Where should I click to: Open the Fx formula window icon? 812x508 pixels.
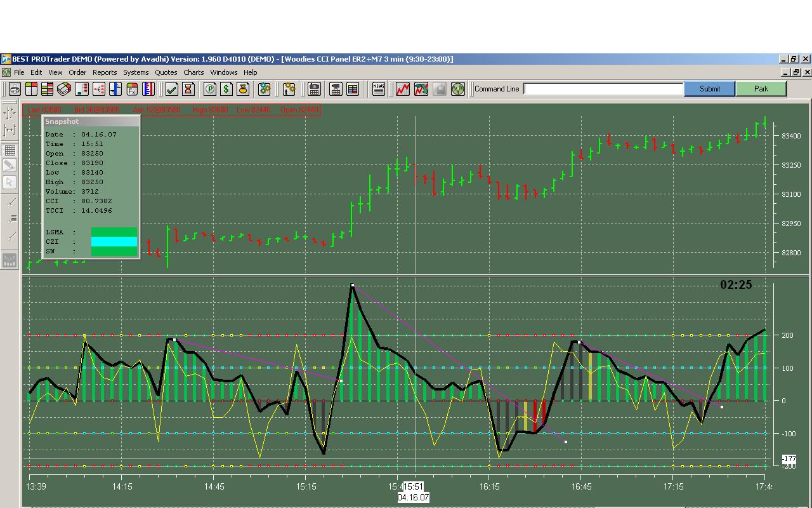132,89
